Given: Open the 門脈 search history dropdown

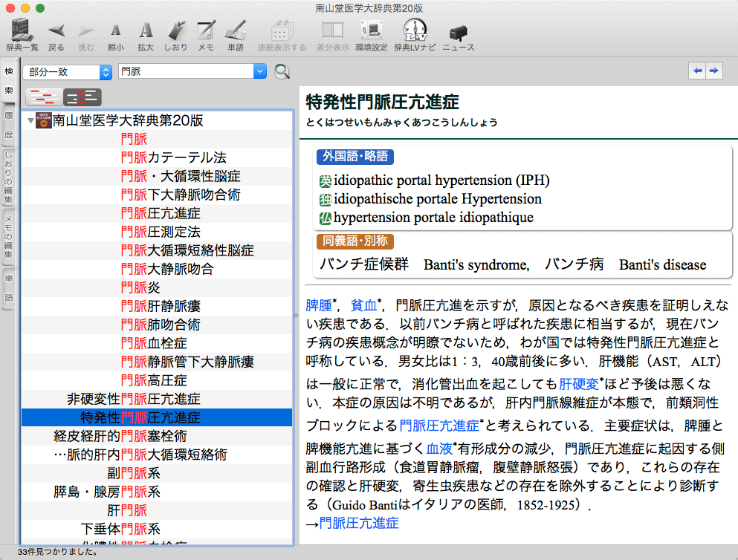Looking at the screenshot, I should [x=260, y=71].
